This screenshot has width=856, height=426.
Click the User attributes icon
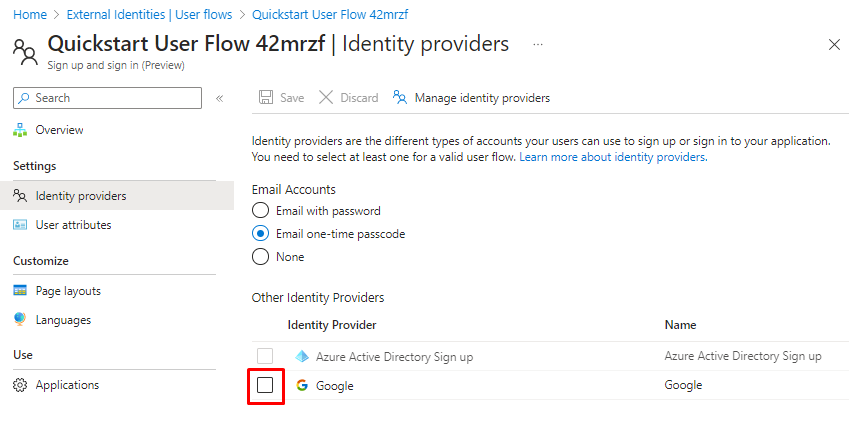click(x=20, y=225)
